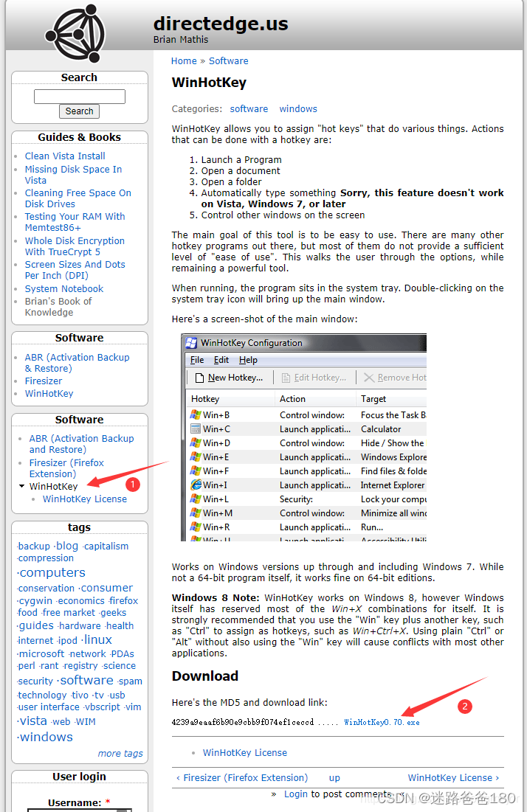Download WinHotKey0.70.exe
Viewport: 527px width, 812px height.
point(382,723)
